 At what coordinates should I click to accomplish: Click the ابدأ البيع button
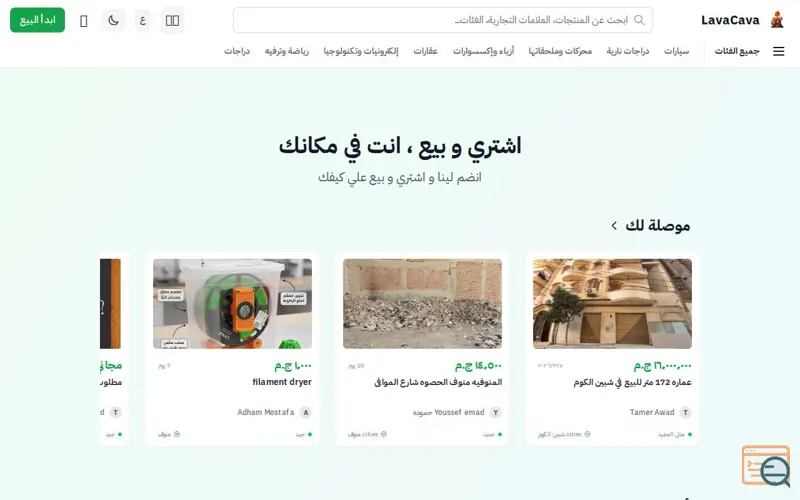coord(37,20)
